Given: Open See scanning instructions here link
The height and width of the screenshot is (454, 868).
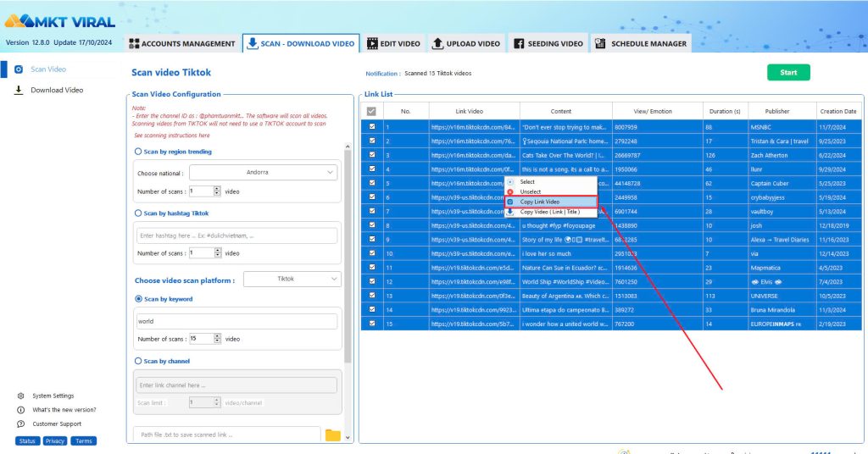Looking at the screenshot, I should [171, 136].
